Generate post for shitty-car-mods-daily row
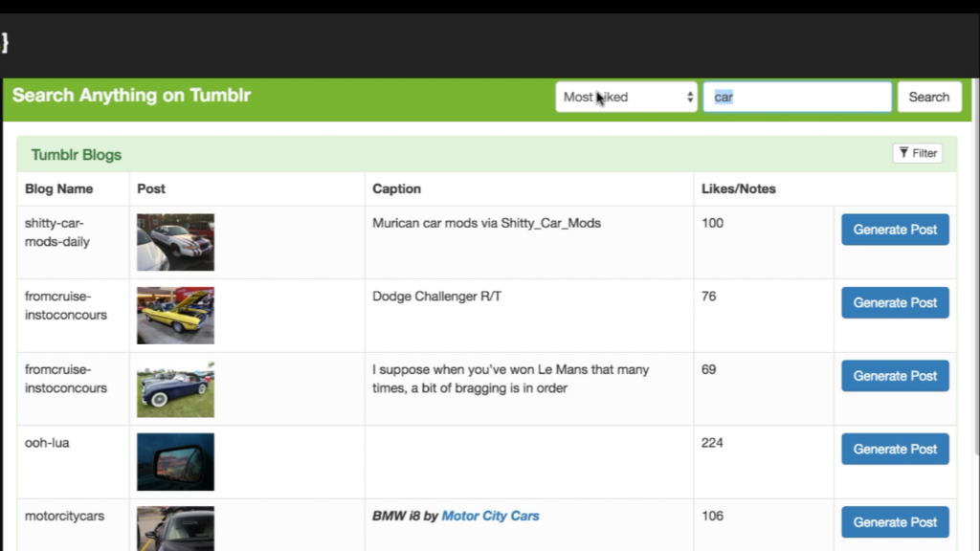 (x=895, y=230)
